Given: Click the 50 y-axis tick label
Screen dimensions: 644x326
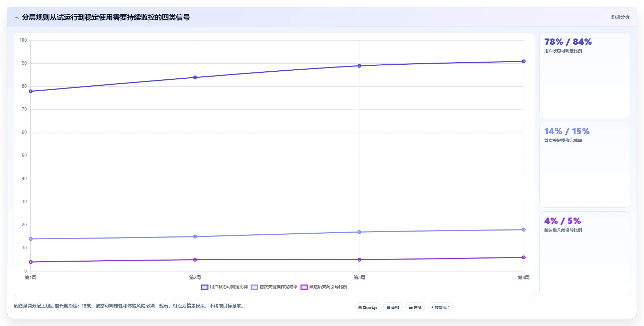Looking at the screenshot, I should coord(24,156).
